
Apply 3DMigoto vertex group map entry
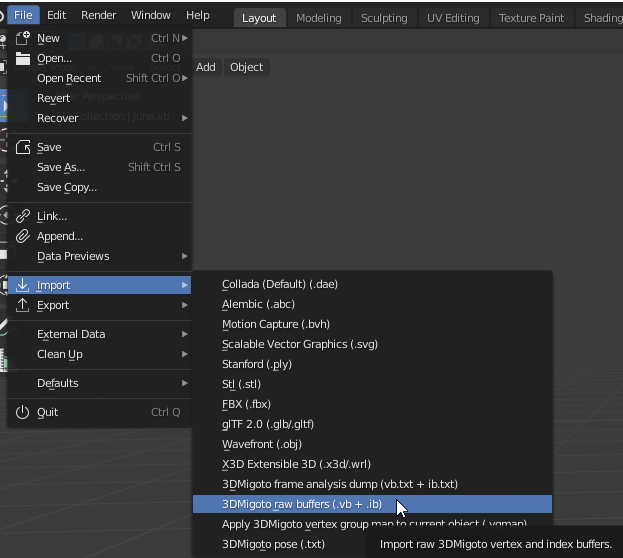(372, 524)
